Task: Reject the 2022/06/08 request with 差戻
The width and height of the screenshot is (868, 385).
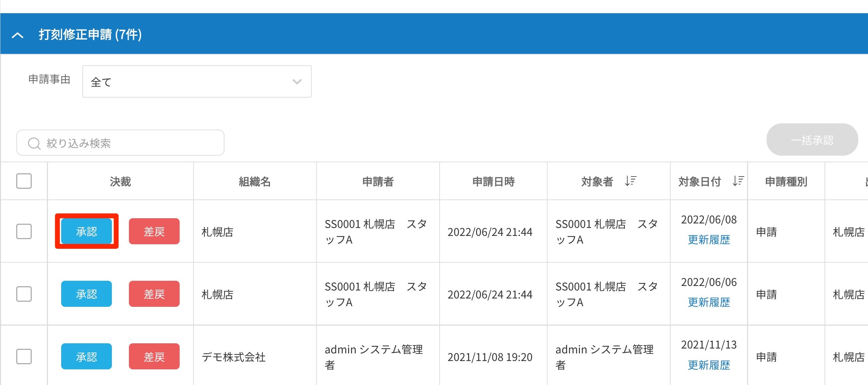Action: tap(154, 231)
